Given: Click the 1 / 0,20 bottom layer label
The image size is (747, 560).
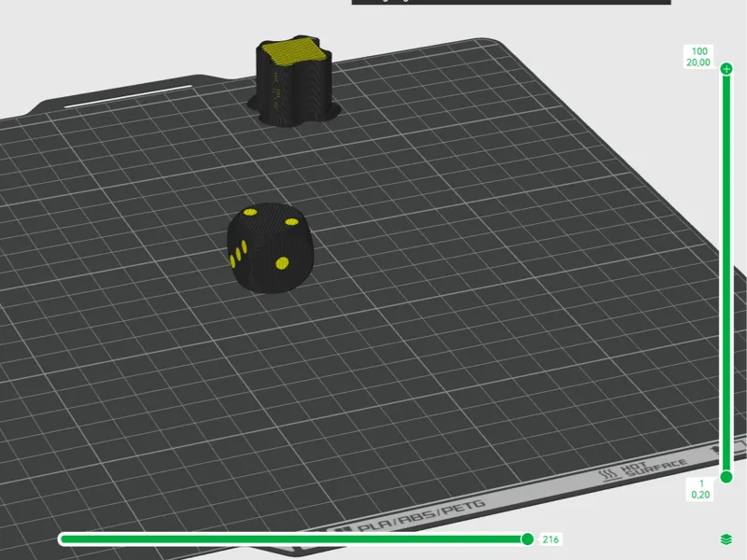Looking at the screenshot, I should pos(700,489).
